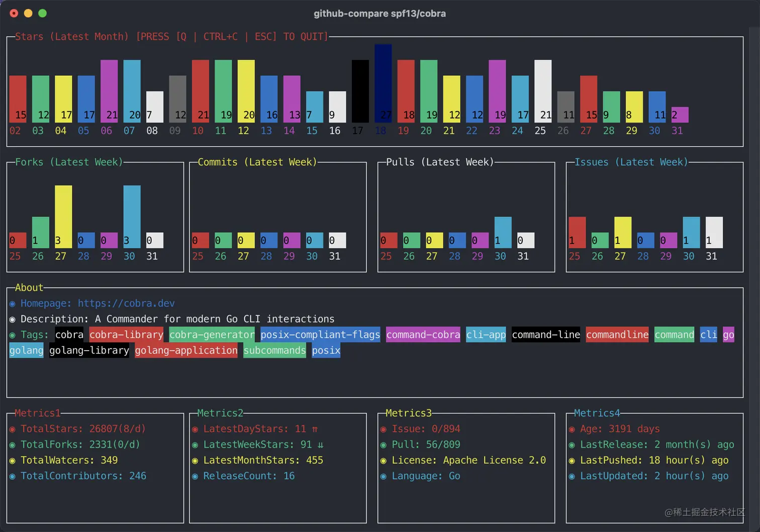Click the red Issues bar for day 25

[x=577, y=232]
